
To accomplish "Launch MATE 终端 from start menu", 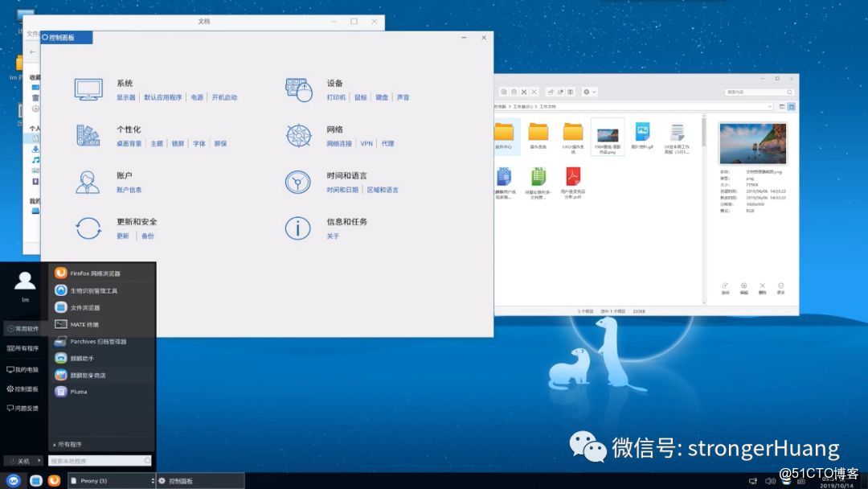I will 102,324.
